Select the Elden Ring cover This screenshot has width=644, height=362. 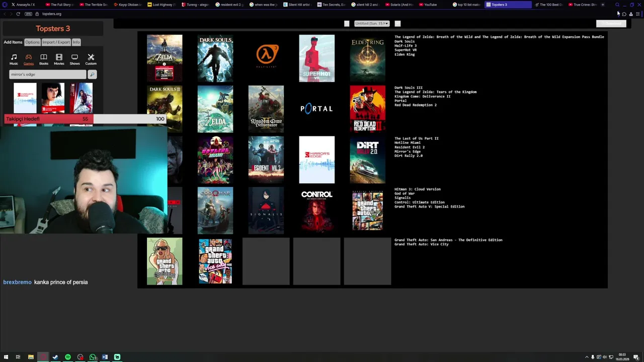click(x=368, y=58)
